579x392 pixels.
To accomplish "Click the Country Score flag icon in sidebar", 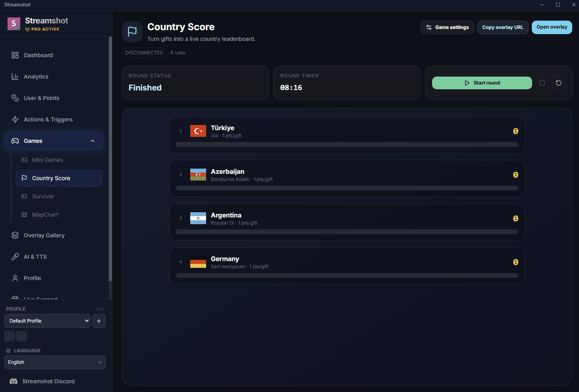I will pyautogui.click(x=24, y=178).
